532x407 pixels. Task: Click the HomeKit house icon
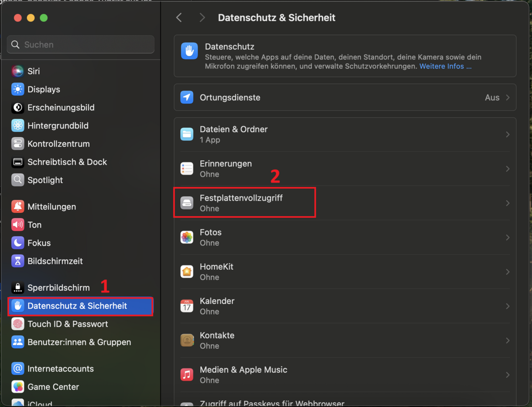186,271
